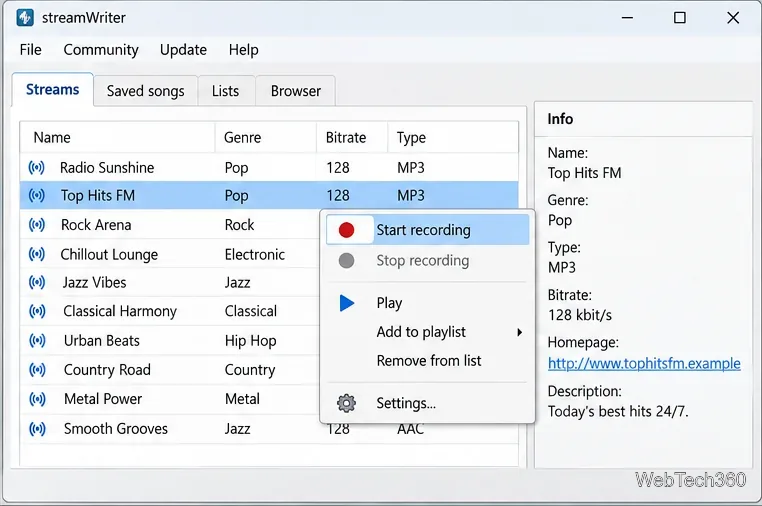Click the Rock genre cell
The width and height of the screenshot is (762, 506).
click(239, 225)
